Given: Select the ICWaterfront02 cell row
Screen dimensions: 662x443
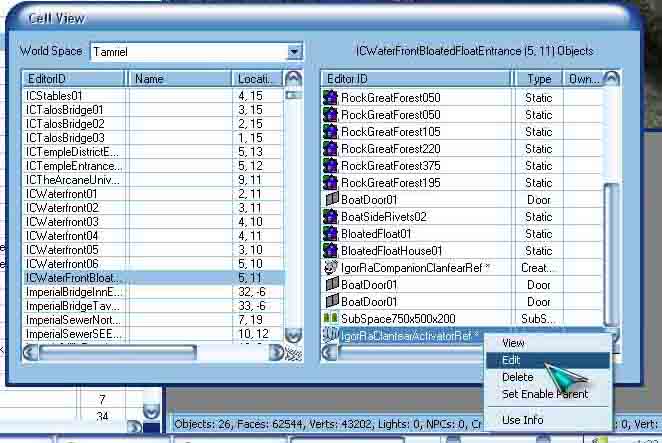Looking at the screenshot, I should click(x=153, y=208).
